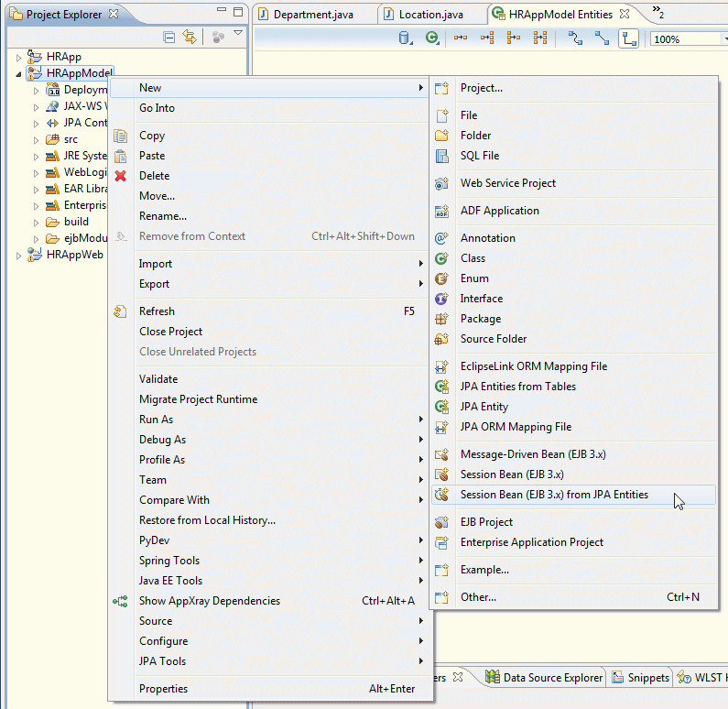Open the 100% zoom combo box

pyautogui.click(x=687, y=39)
